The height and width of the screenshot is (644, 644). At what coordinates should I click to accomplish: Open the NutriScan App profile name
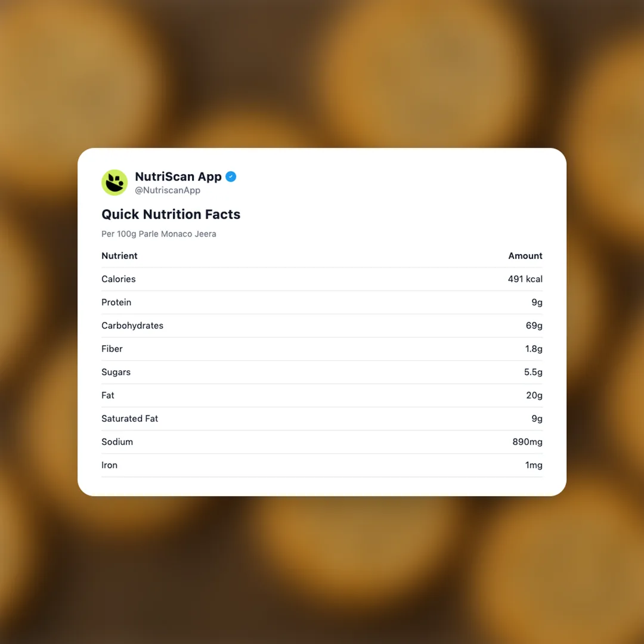(x=178, y=177)
